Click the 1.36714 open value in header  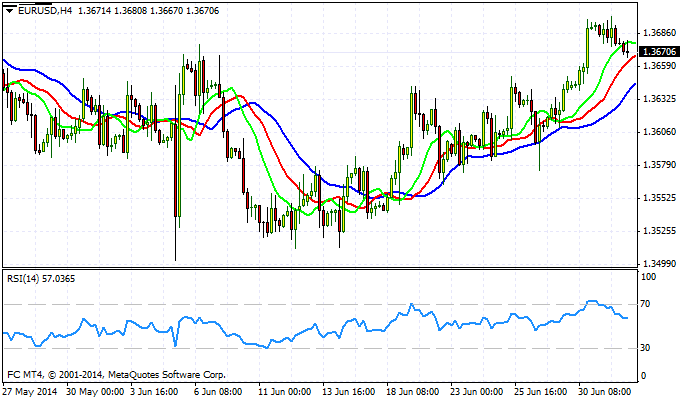tap(94, 11)
